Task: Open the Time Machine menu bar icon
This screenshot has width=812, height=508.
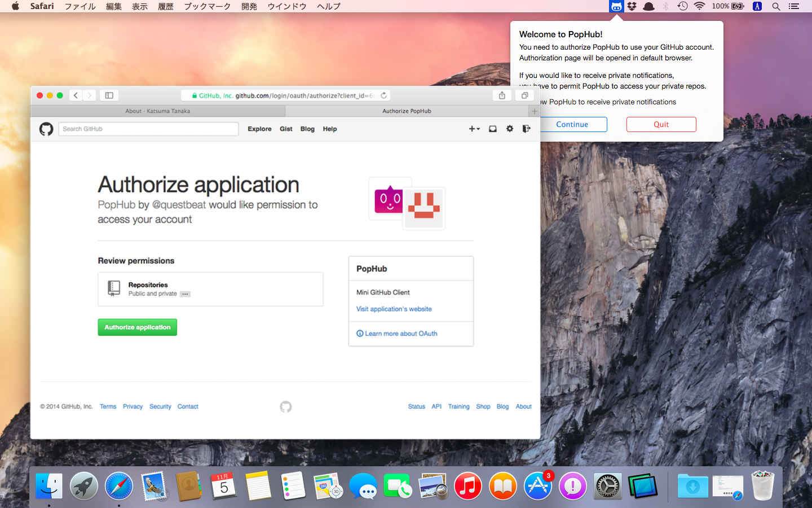Action: [x=682, y=6]
